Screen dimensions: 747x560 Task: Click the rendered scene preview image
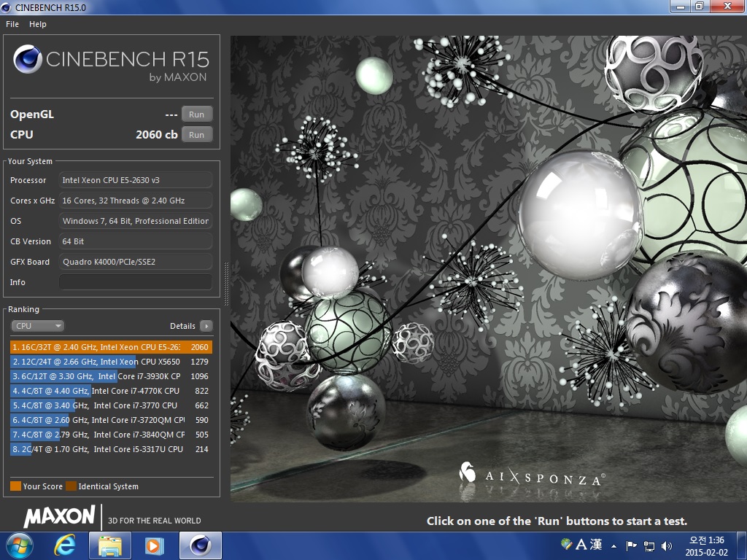coord(489,268)
